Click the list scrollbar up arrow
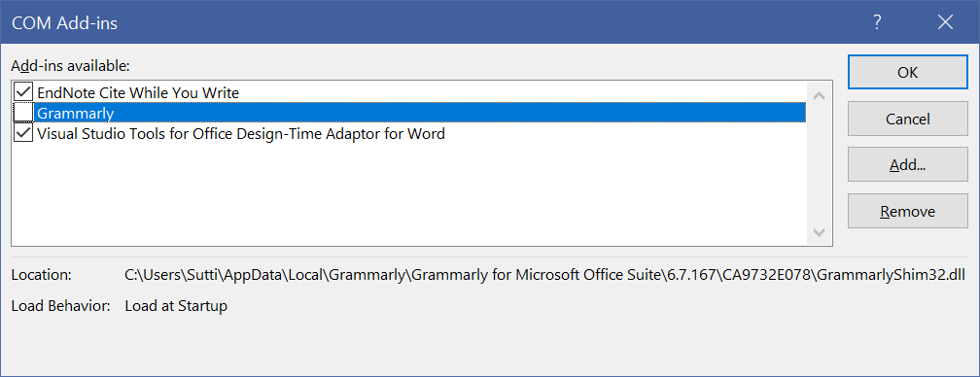This screenshot has width=980, height=377. 819,95
